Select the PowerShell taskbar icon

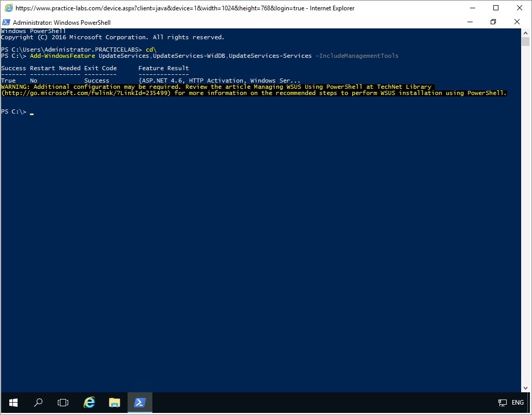[139, 403]
